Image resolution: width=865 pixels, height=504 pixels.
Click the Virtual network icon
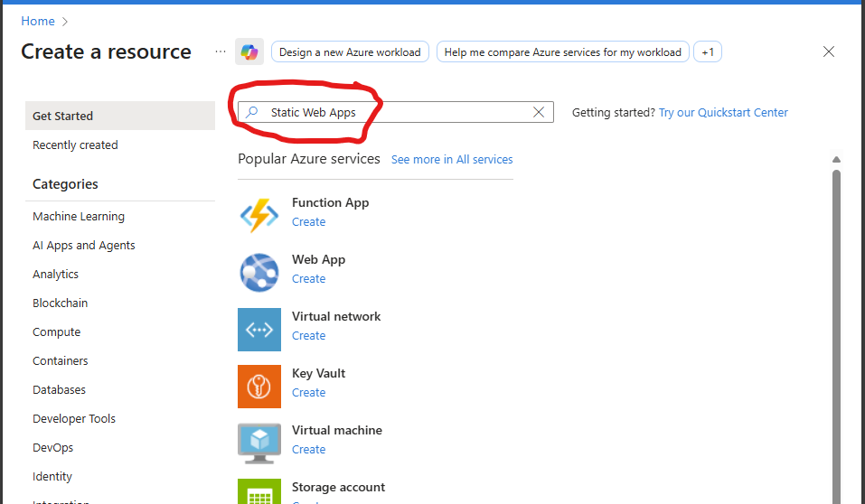(x=259, y=330)
